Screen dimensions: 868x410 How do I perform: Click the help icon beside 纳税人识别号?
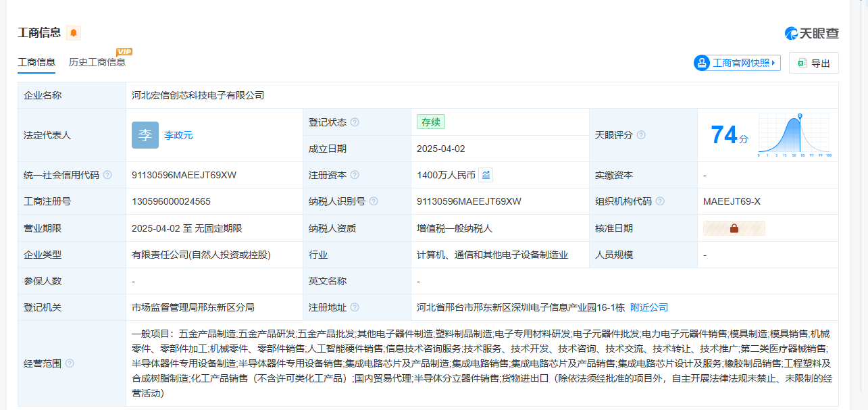(x=374, y=201)
